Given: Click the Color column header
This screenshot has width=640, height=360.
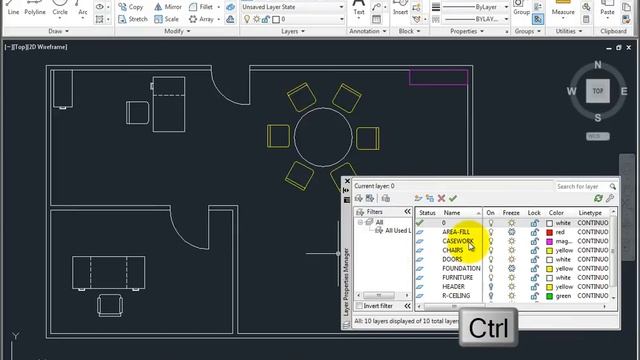Looking at the screenshot, I should (556, 213).
